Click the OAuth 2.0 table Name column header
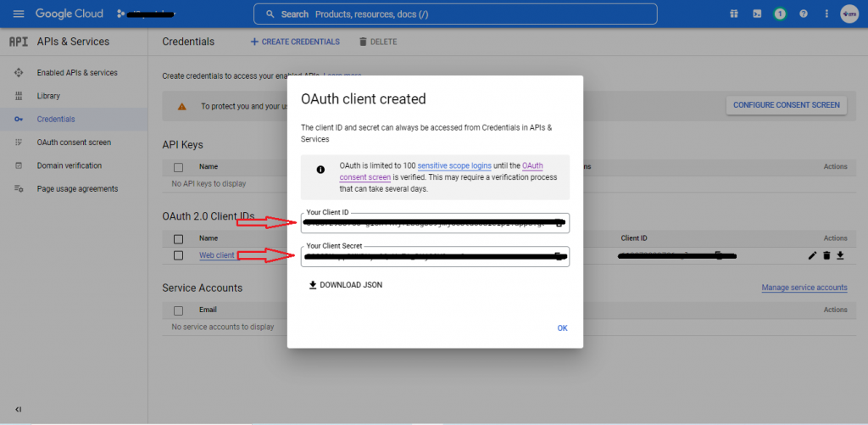The width and height of the screenshot is (868, 425). pyautogui.click(x=209, y=238)
